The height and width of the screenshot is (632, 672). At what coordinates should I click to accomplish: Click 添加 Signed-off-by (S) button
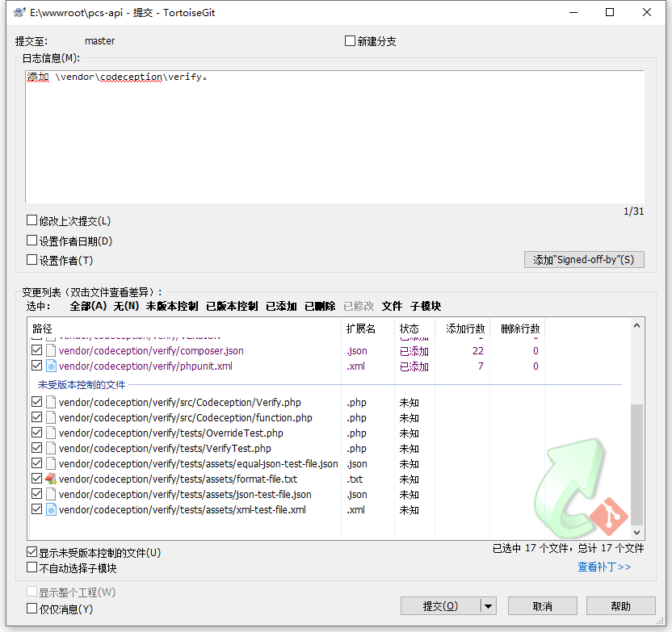pyautogui.click(x=584, y=259)
